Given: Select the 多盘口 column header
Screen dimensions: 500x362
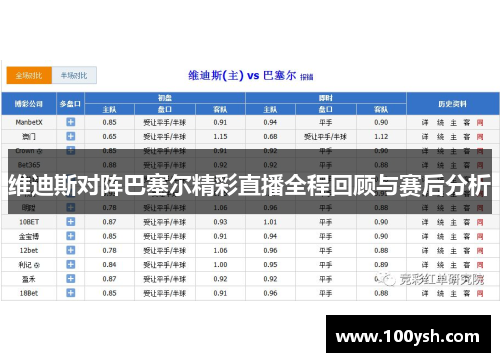Looking at the screenshot, I should (70, 104).
